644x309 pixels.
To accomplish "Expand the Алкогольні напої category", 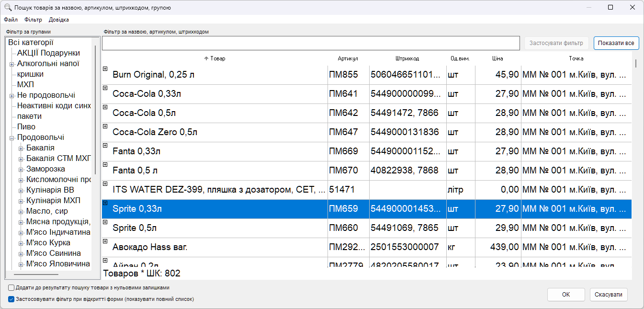I will coord(11,64).
